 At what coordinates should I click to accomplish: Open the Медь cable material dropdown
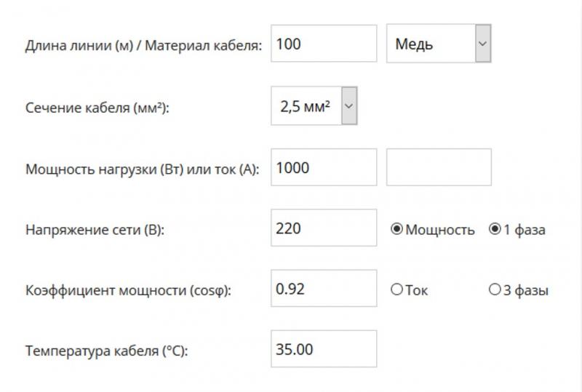tap(431, 44)
